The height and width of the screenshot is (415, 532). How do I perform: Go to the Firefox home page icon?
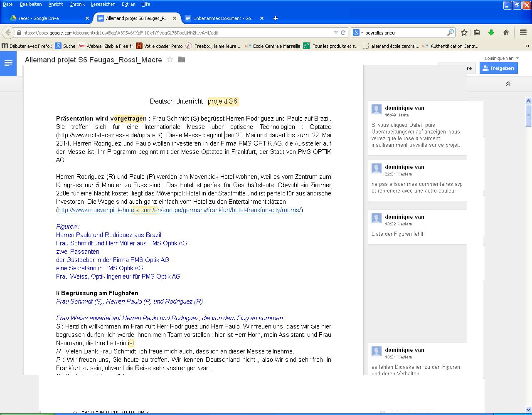[506, 32]
